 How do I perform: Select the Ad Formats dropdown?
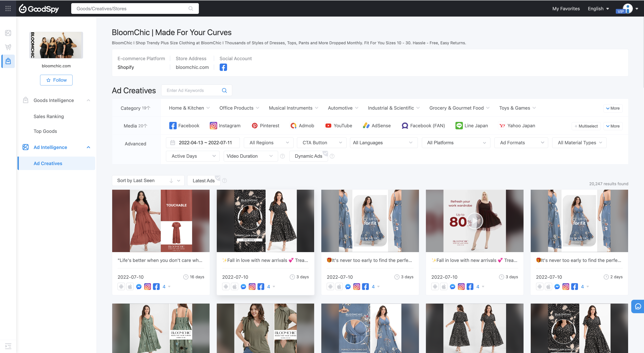(x=520, y=142)
